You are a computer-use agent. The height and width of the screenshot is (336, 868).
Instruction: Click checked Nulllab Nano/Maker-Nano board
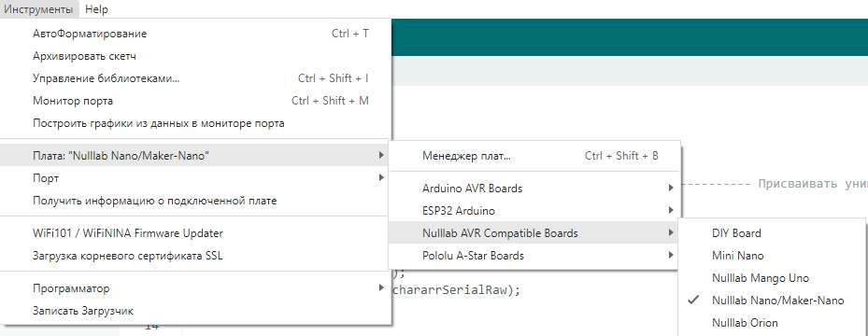pyautogui.click(x=773, y=301)
